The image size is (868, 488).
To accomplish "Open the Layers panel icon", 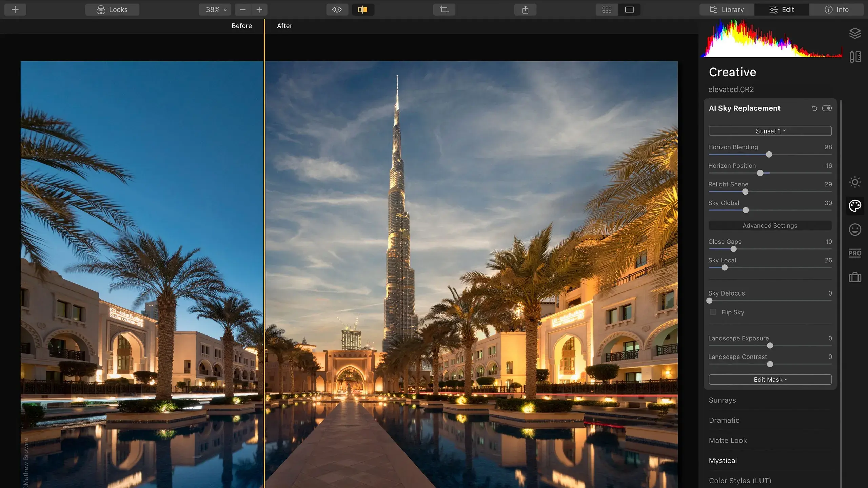I will point(855,33).
